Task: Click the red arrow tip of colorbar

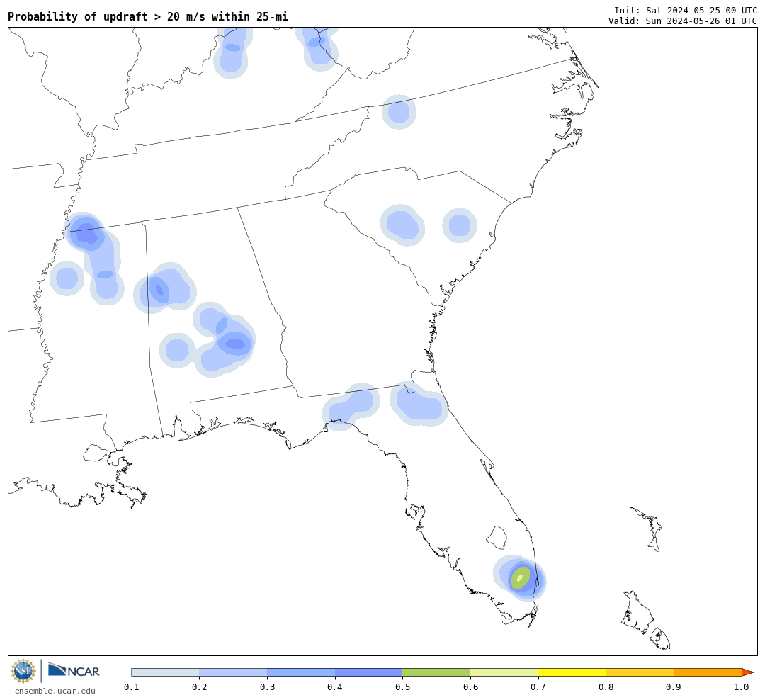Action: coord(747,672)
